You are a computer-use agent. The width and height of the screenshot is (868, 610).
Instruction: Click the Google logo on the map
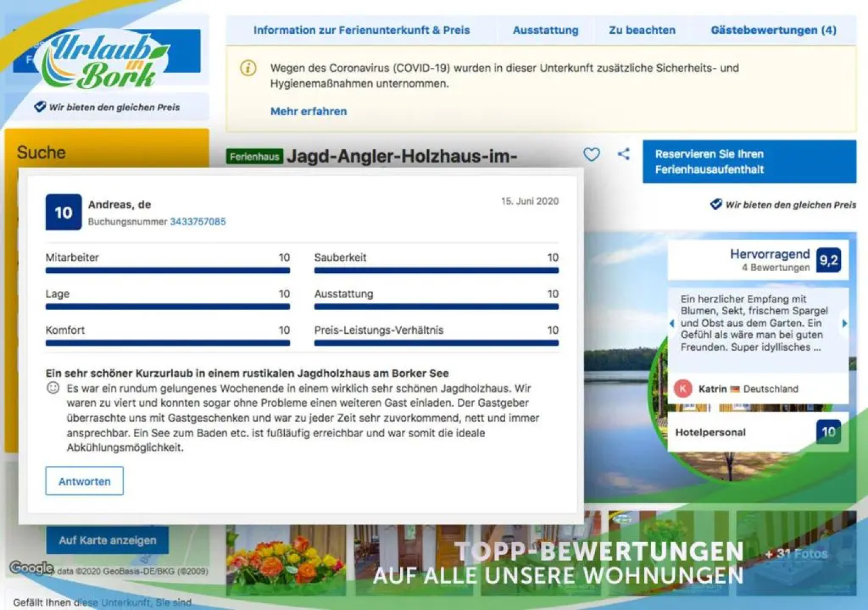[x=32, y=568]
